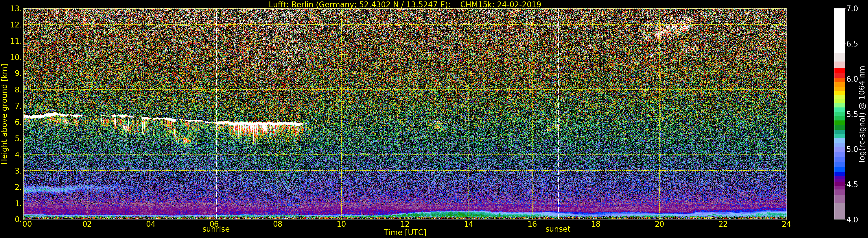Click the sunrise label below axis
868x238 pixels.
[x=216, y=229]
